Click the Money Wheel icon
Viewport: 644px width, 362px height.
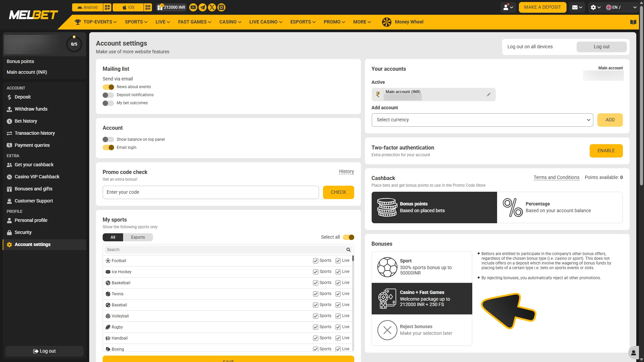click(387, 22)
